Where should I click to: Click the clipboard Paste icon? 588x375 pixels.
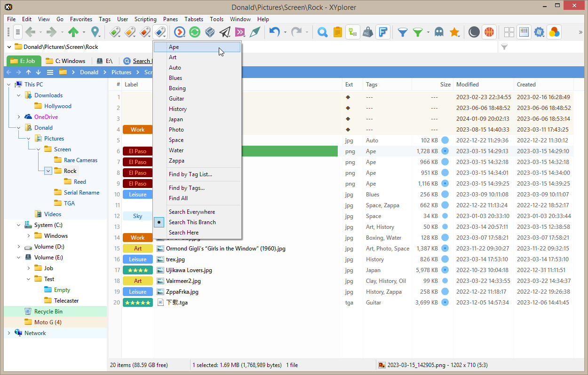click(337, 32)
